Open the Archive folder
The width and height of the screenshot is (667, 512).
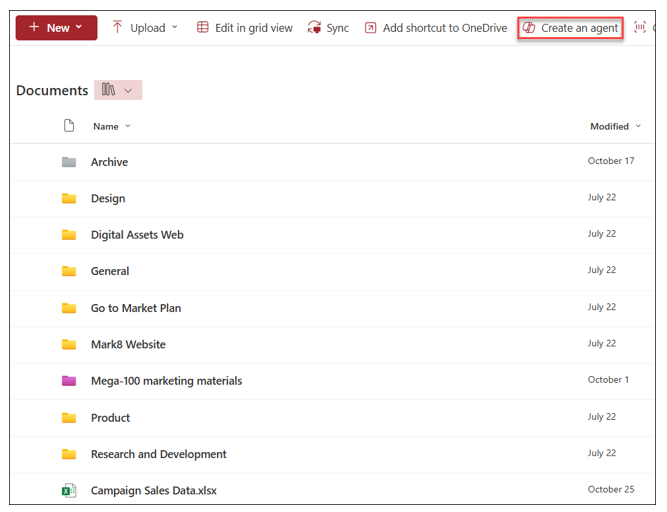[x=109, y=162]
